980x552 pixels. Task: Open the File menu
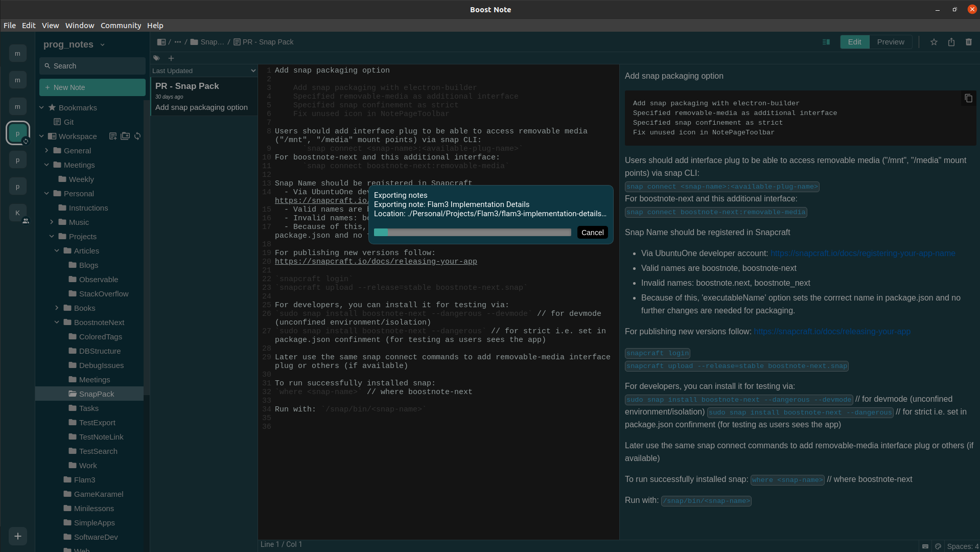point(10,26)
